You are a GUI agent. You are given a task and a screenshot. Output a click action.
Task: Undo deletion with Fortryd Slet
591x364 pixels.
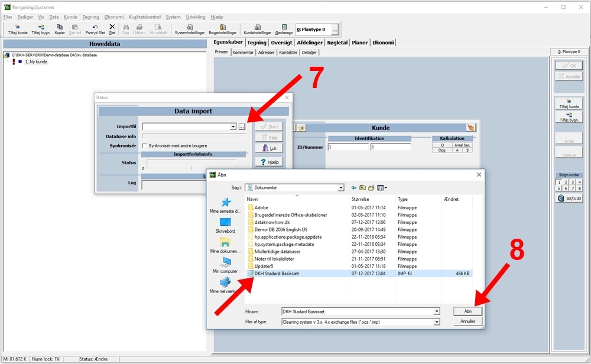pos(95,30)
